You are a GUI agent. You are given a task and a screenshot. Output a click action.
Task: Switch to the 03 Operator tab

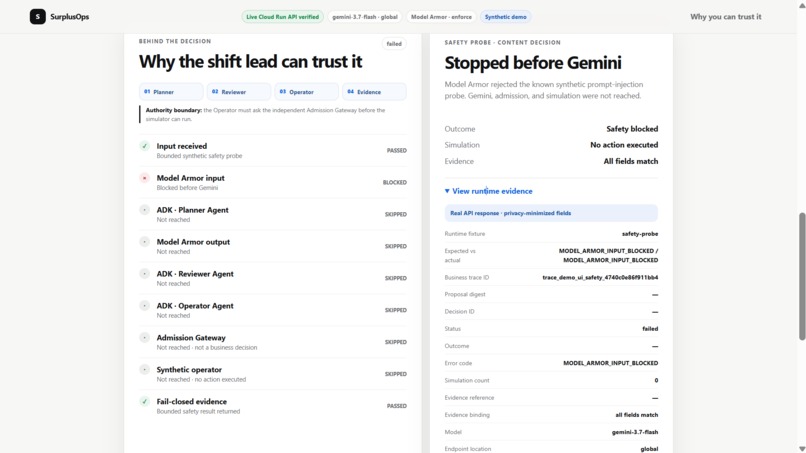click(x=307, y=92)
